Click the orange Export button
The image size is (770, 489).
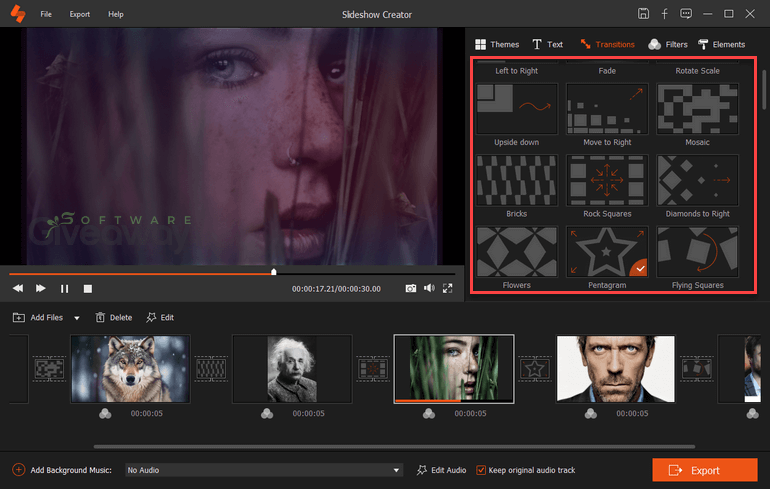[704, 470]
